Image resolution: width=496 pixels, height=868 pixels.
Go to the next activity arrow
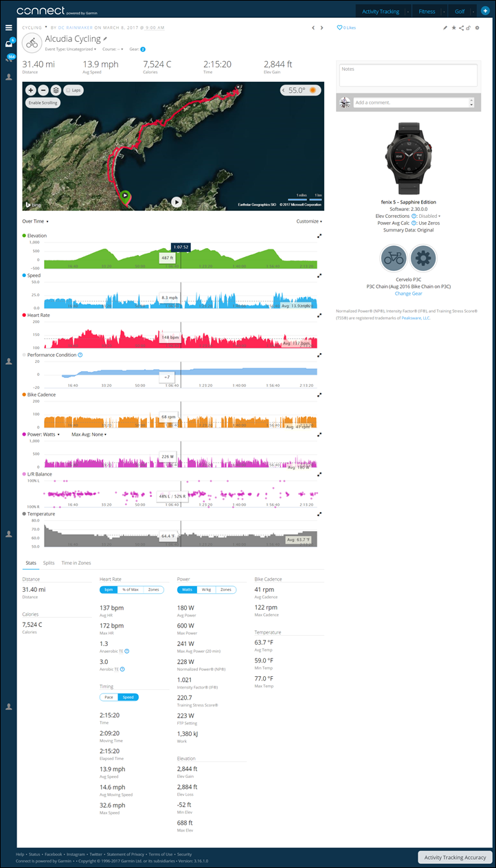(x=322, y=27)
